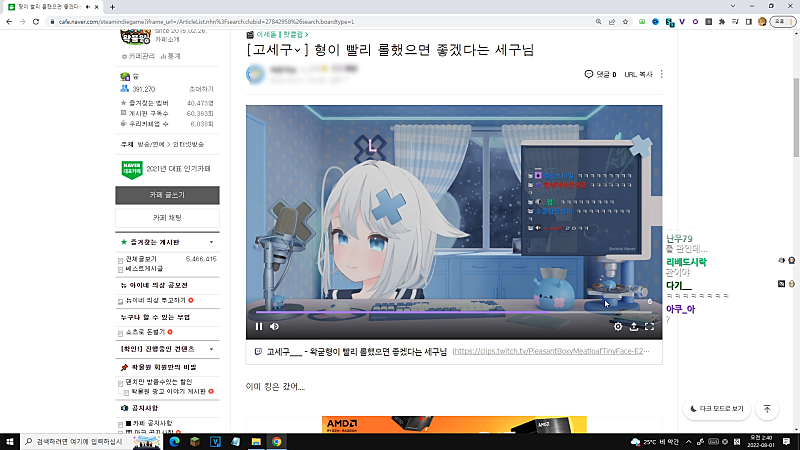
Task: Open 전체글보기 board
Action: pyautogui.click(x=141, y=259)
